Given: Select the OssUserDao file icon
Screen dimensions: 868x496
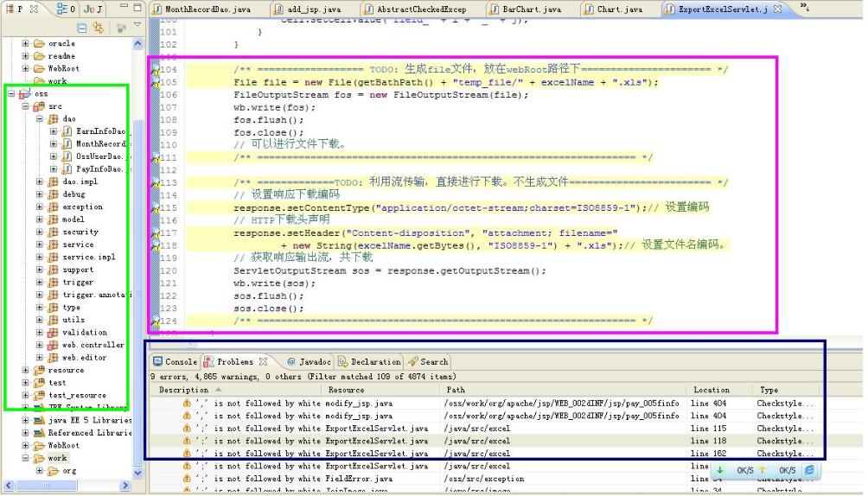Looking at the screenshot, I should 67,156.
